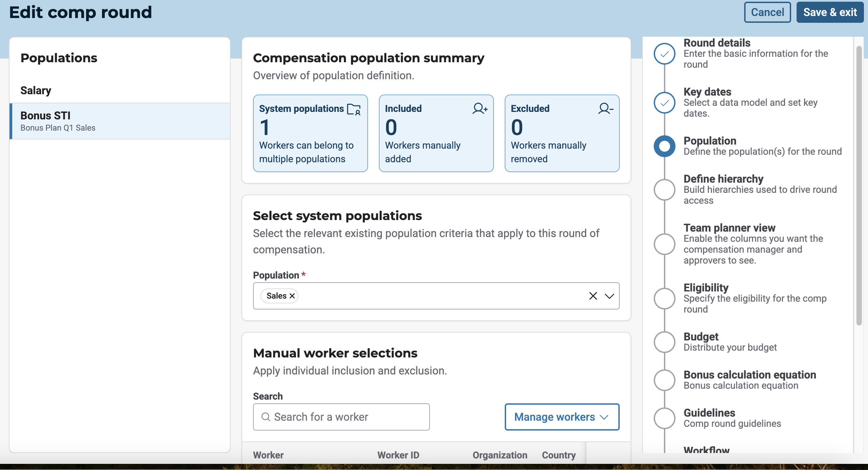Remove the Sales tag with its X
The width and height of the screenshot is (868, 470).
coord(292,296)
